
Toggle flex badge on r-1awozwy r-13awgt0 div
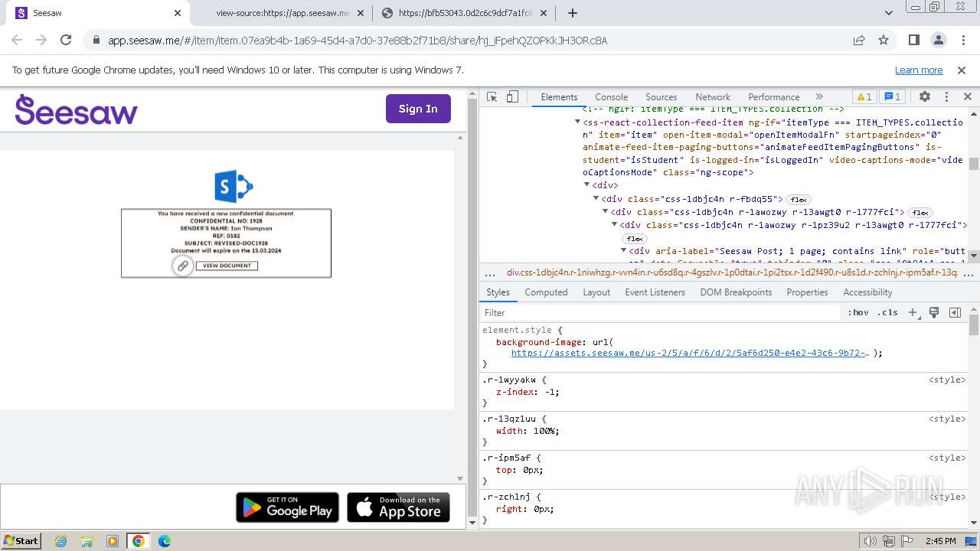point(920,213)
